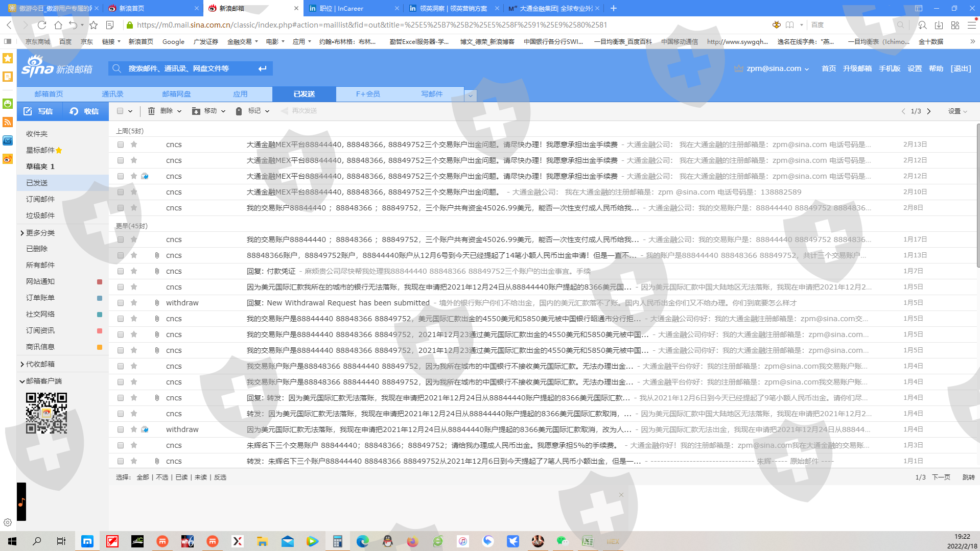
Task: Open Microsoft Edge on the taskbar
Action: 362,541
